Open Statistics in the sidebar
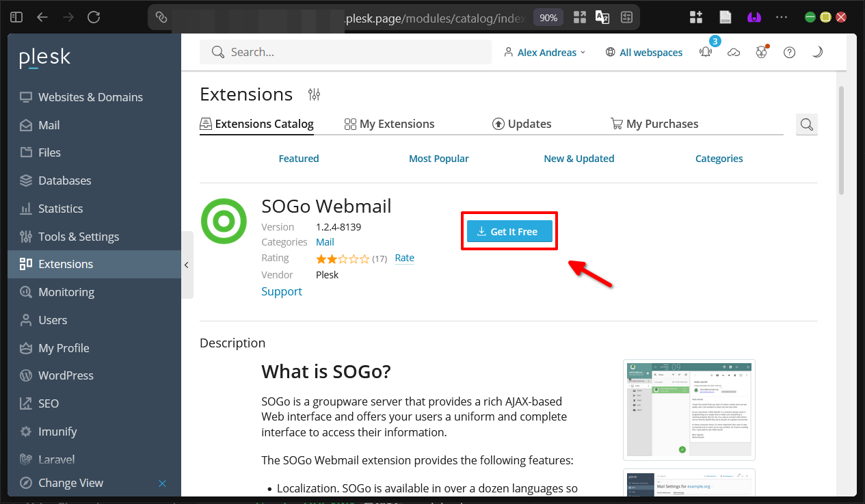Image resolution: width=865 pixels, height=504 pixels. [x=94, y=209]
